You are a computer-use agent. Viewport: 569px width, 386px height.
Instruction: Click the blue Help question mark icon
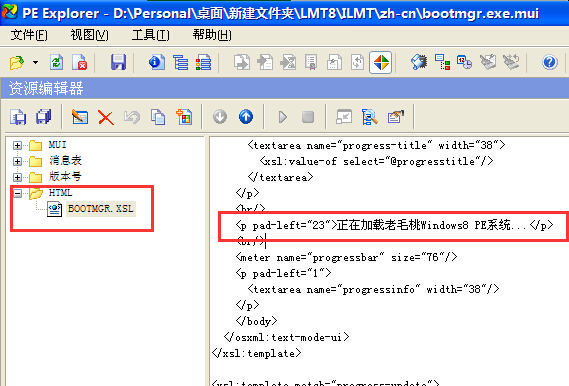[x=549, y=62]
